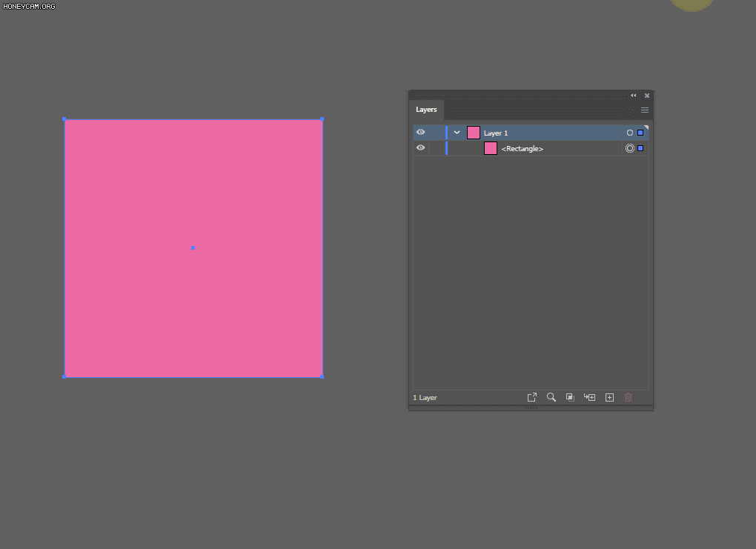Click Layer 1's blue selection indicator square
756x549 pixels.
(640, 133)
